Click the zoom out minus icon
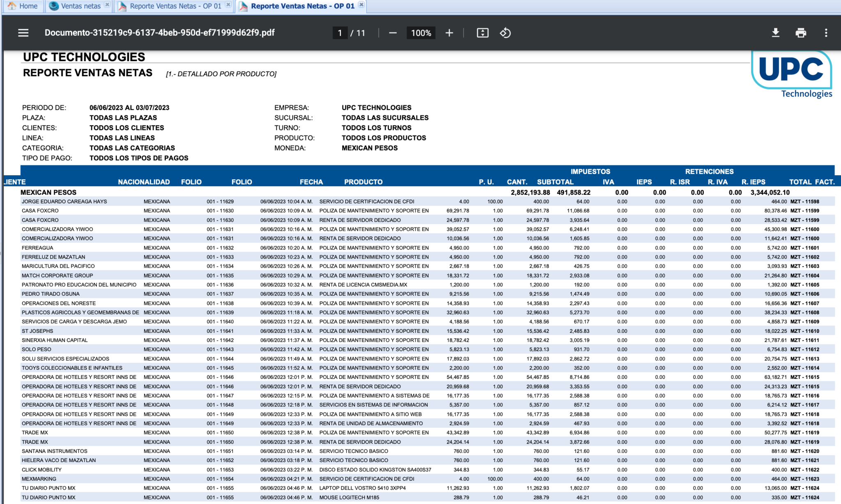The image size is (841, 504). click(393, 33)
